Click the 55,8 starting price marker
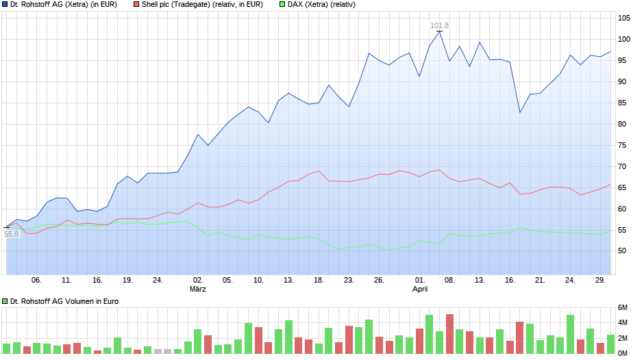The width and height of the screenshot is (644, 360). 11,234
